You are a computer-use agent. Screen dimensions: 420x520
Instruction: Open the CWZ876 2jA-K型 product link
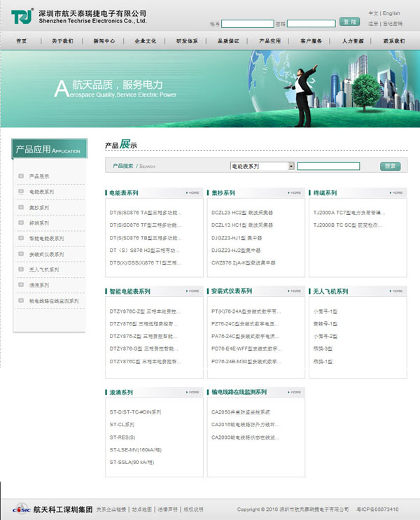[243, 262]
